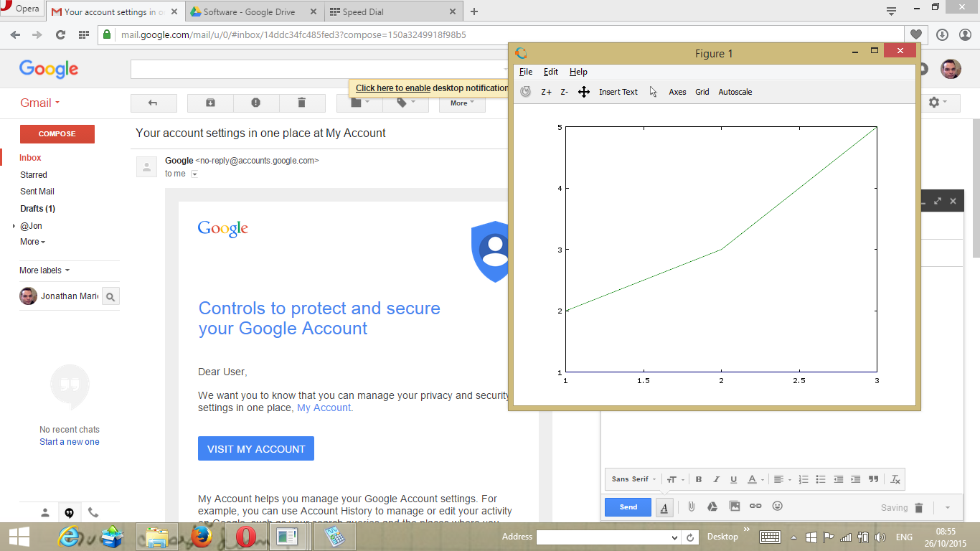
Task: Open Opera downloads icon
Action: point(942,34)
